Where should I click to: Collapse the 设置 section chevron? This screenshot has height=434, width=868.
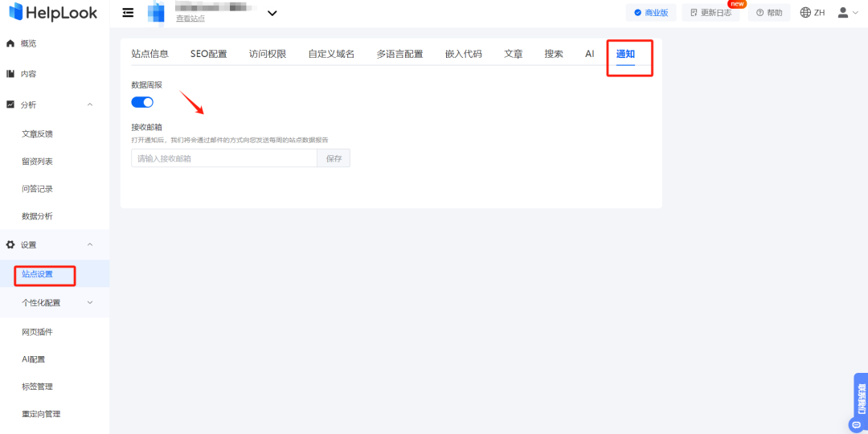90,244
